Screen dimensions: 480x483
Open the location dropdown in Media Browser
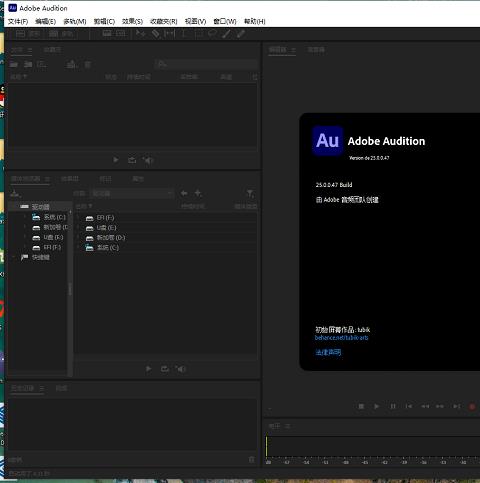coord(133,193)
